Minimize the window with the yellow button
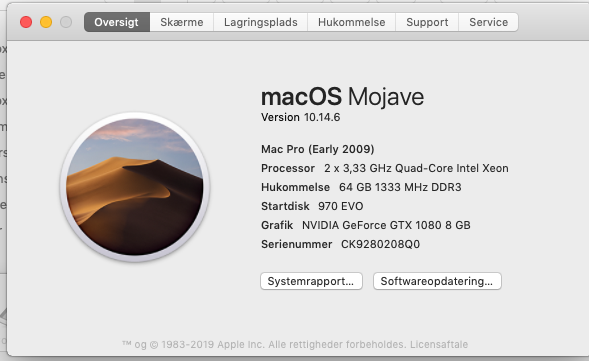 click(x=46, y=22)
